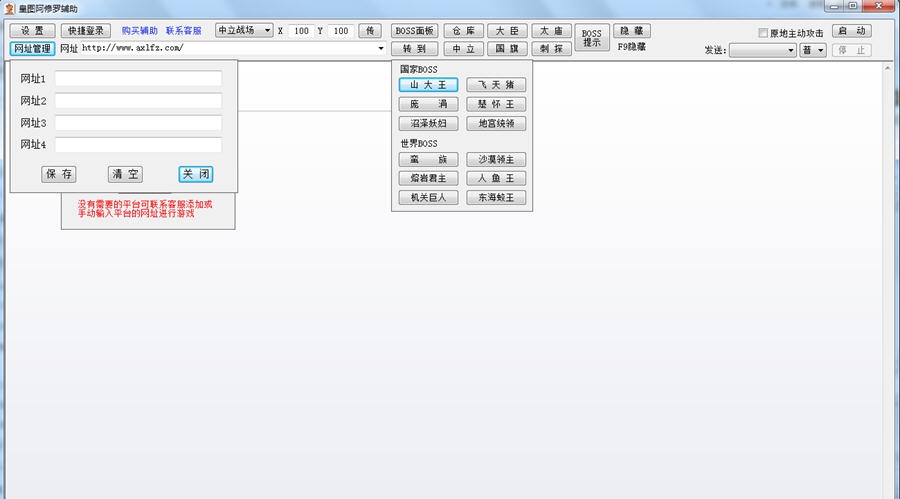Enable the 原地主动攻击 checkbox
Image resolution: width=900 pixels, height=499 pixels.
763,33
